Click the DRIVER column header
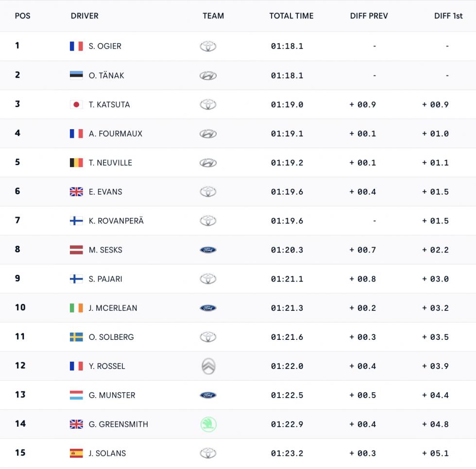This screenshot has width=476, height=469. tap(85, 16)
